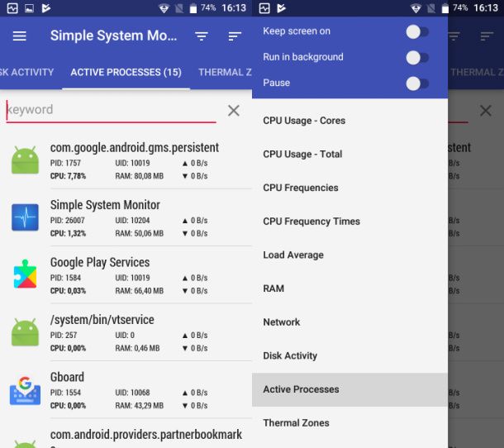Tap dimmed X icon behind drawer
504x448 pixels.
485,110
